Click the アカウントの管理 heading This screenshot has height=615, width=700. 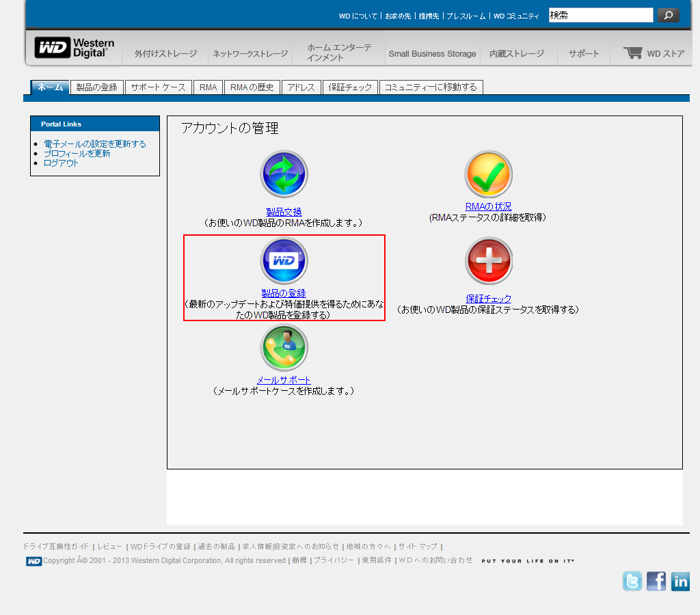(x=230, y=128)
